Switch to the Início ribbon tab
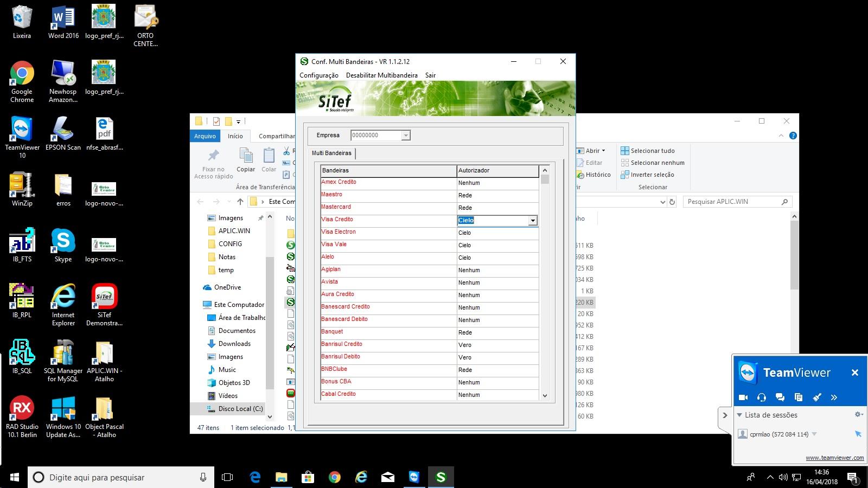Image resolution: width=868 pixels, height=488 pixels. (x=235, y=136)
